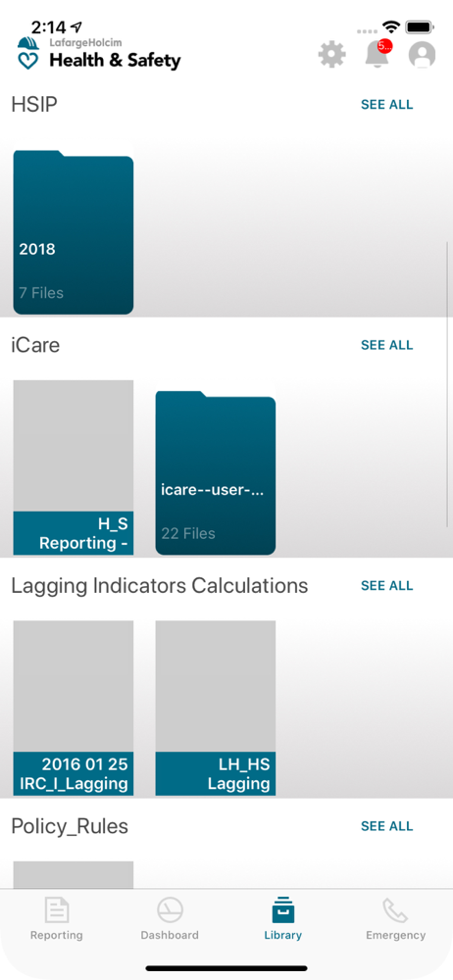This screenshot has width=453, height=980.
Task: Tap the Emergency phone icon
Action: tap(395, 910)
